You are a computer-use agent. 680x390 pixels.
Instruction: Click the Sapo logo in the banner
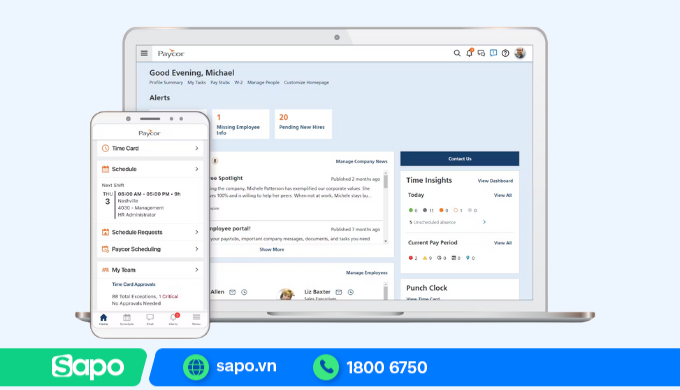[x=88, y=367]
